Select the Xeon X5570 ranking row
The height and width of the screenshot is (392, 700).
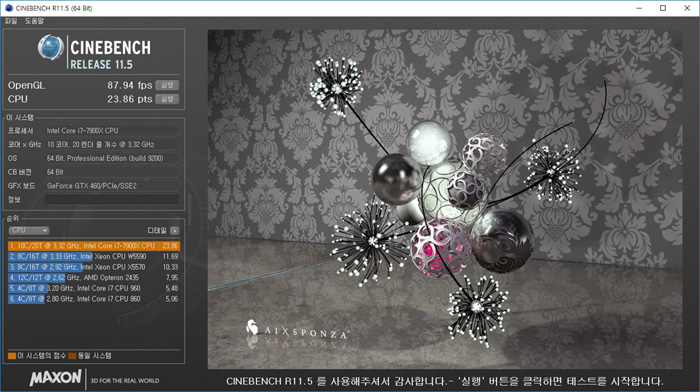click(94, 267)
